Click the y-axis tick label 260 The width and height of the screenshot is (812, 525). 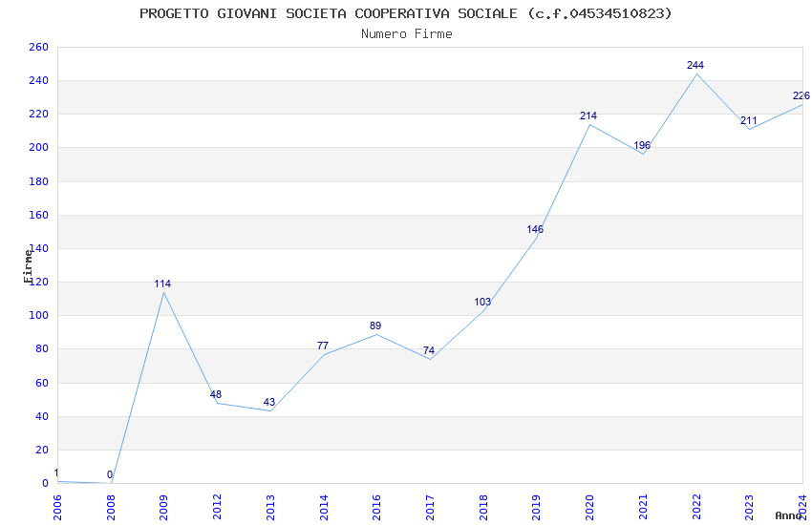point(39,47)
